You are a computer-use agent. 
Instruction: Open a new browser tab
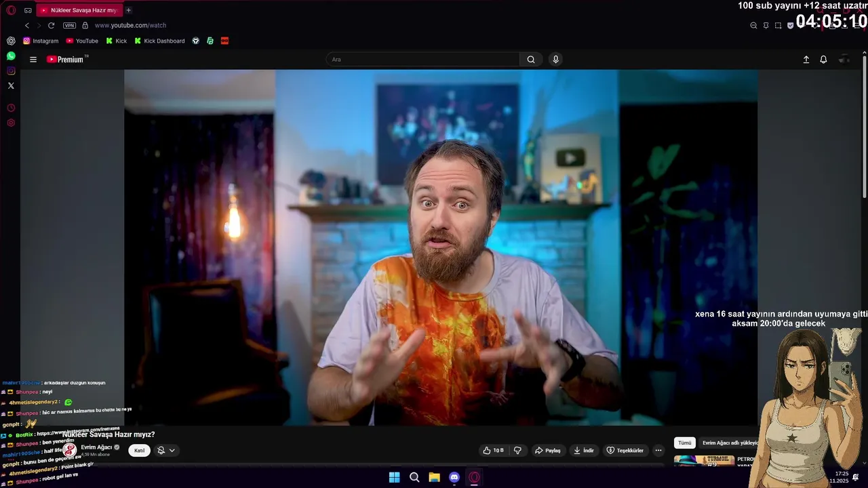(x=128, y=10)
